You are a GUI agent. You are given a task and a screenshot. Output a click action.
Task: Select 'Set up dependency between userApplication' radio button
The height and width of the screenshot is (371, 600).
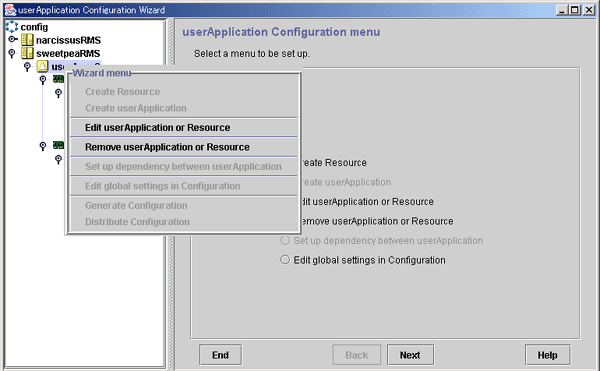point(285,240)
